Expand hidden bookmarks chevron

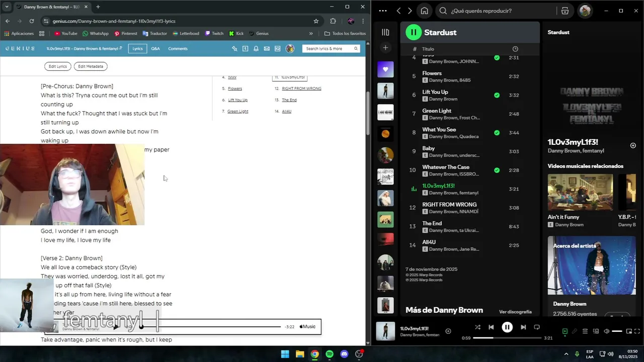(311, 34)
